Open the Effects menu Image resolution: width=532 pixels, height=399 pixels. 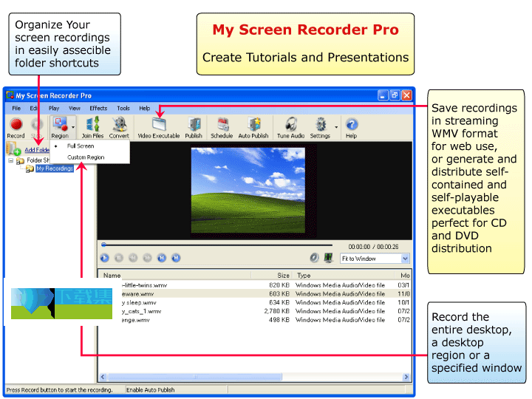tap(98, 108)
